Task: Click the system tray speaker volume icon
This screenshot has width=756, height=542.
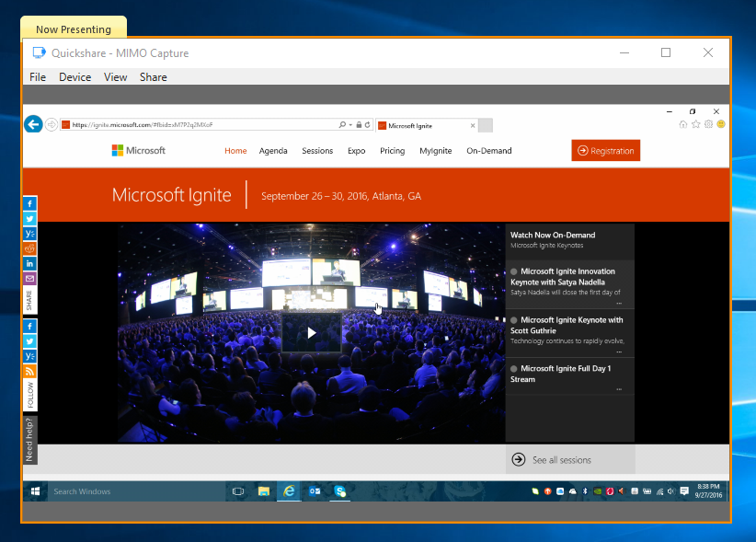Action: [x=671, y=491]
